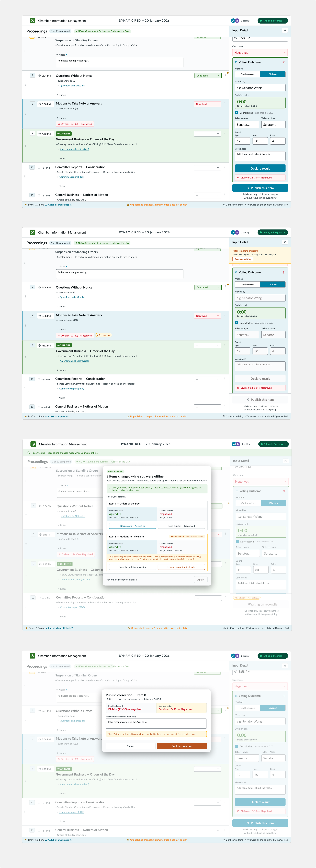Click the purple avatar B in the top frame
Viewport: 316px width, 868px height.
coord(237,21)
